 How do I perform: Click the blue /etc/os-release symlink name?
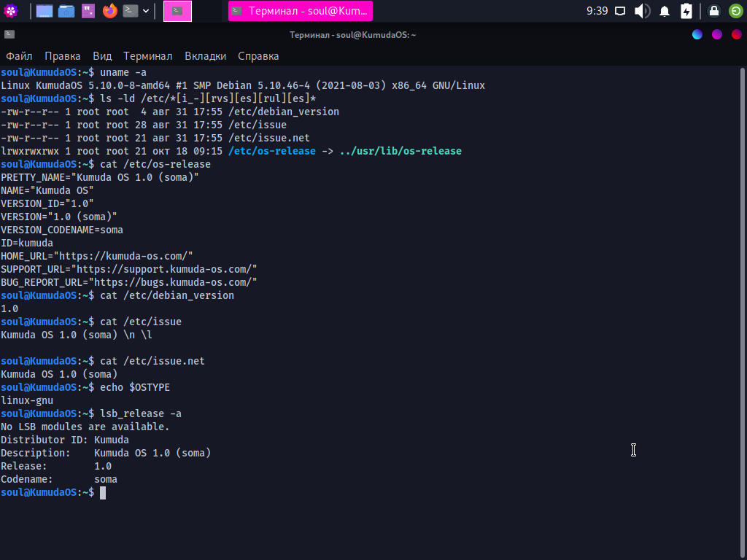(x=272, y=151)
